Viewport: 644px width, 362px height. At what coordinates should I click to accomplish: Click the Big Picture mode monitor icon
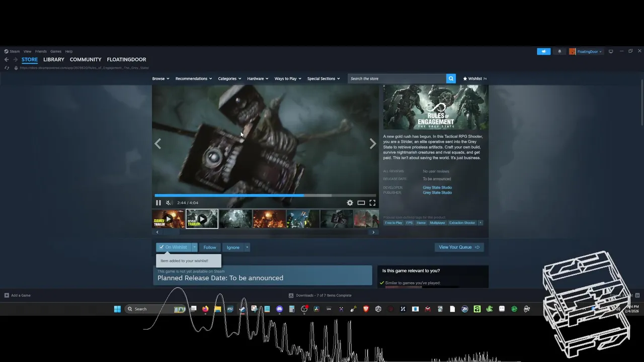pos(611,51)
